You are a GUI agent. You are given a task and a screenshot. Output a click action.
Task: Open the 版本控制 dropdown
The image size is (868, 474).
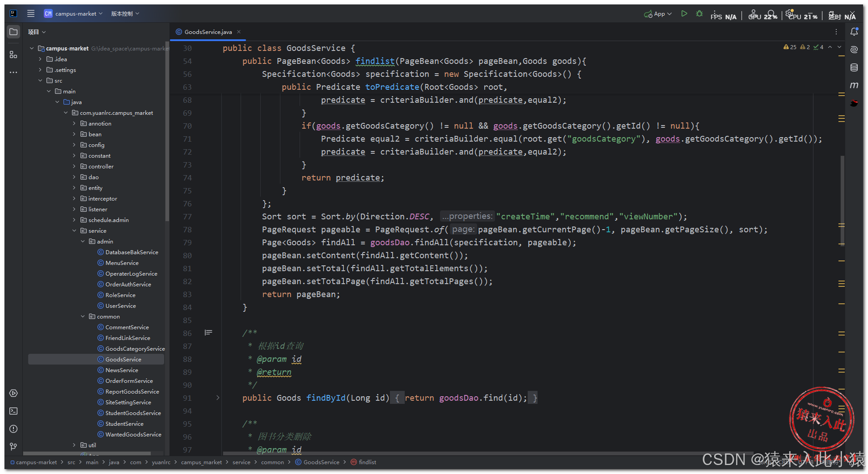[125, 14]
